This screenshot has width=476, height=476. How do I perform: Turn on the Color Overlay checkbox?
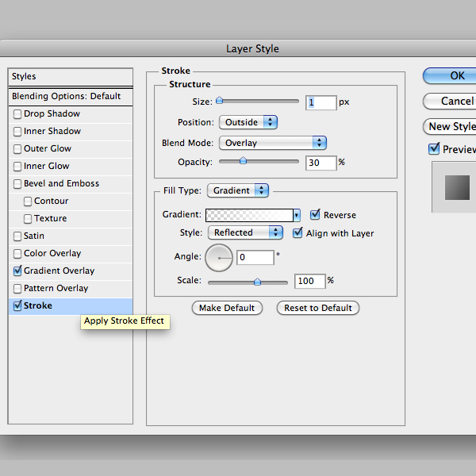click(17, 254)
